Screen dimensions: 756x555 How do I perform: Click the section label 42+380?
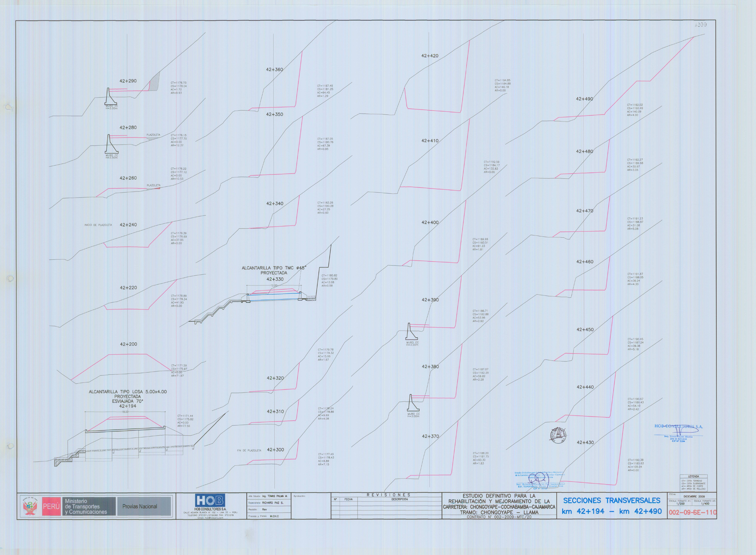(430, 367)
